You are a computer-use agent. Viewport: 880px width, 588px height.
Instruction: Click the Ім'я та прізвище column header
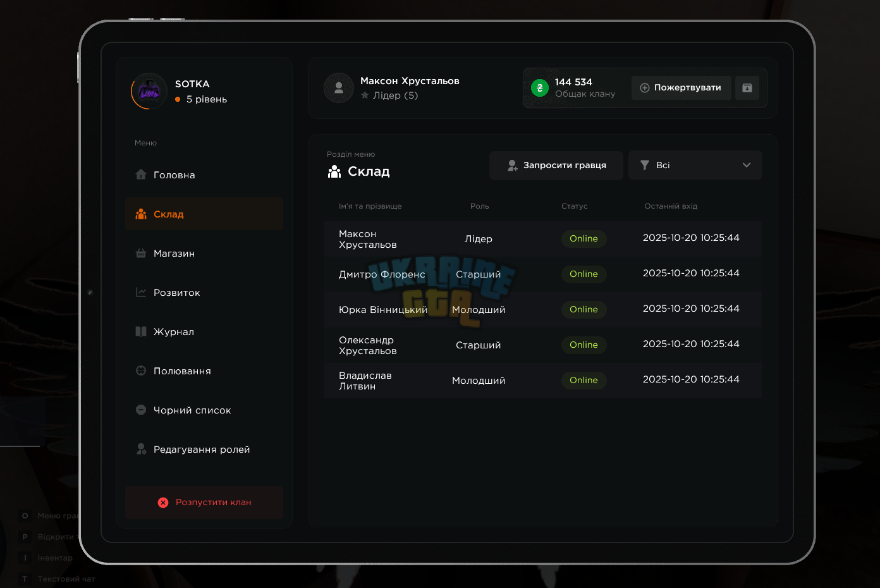point(370,206)
